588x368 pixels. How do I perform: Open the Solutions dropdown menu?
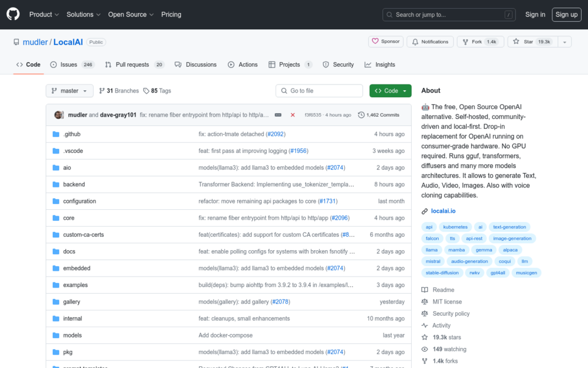83,14
